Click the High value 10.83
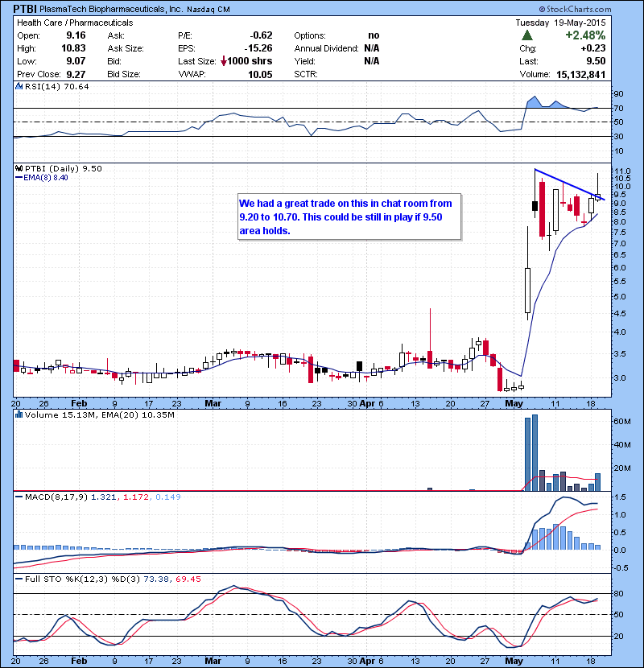644x668 pixels. coord(73,48)
